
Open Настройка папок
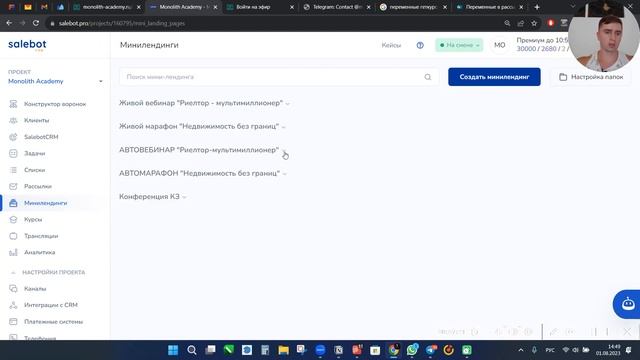[591, 77]
